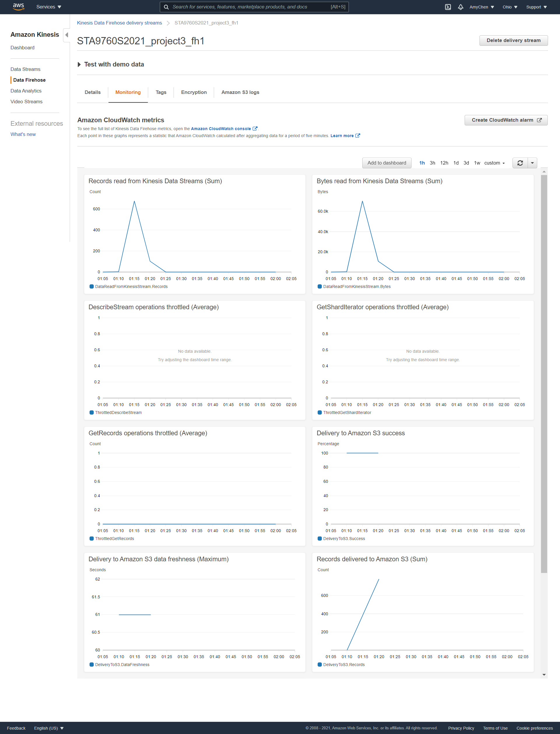The width and height of the screenshot is (560, 734).
Task: Open Kinesis Data Firehose delivery streams breadcrumb
Action: point(119,23)
